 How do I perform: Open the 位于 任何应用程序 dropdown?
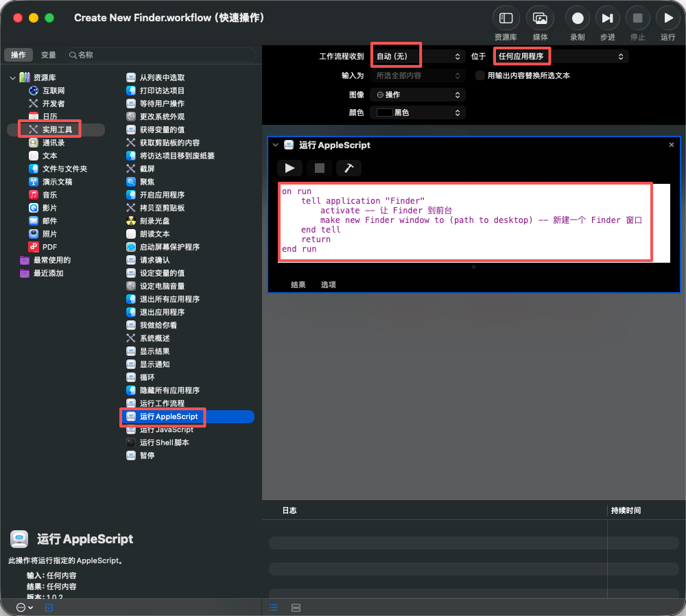(561, 56)
